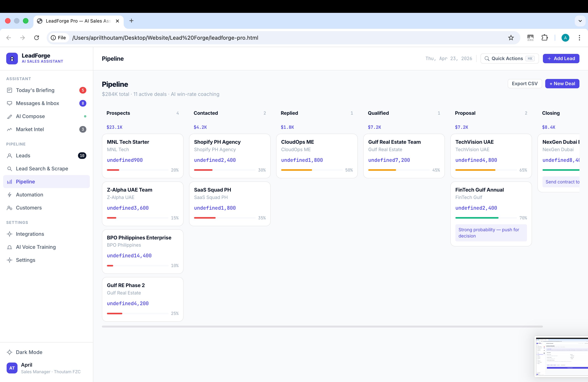Open AI Compose pencil icon
The width and height of the screenshot is (588, 382).
[9, 116]
